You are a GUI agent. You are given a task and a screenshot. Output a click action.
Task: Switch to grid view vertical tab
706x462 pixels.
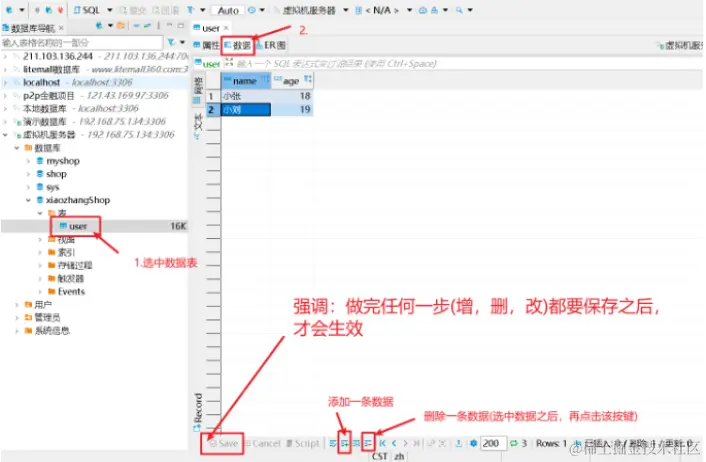(x=198, y=91)
